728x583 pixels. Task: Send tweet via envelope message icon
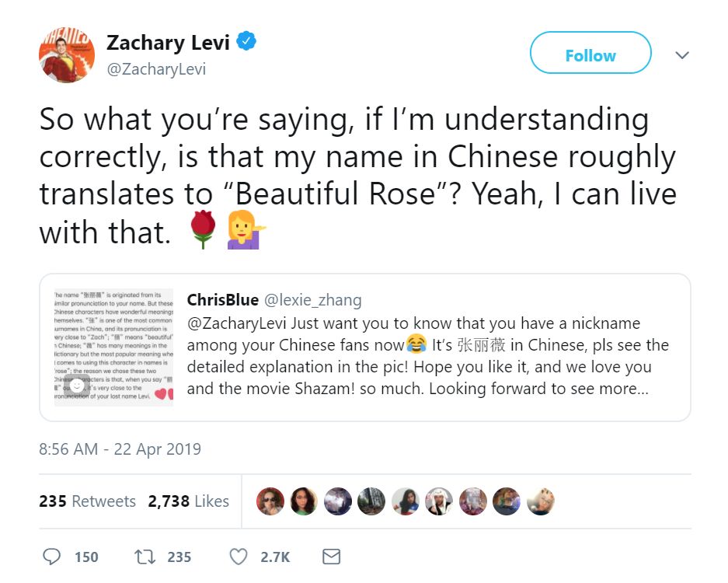[x=331, y=557]
